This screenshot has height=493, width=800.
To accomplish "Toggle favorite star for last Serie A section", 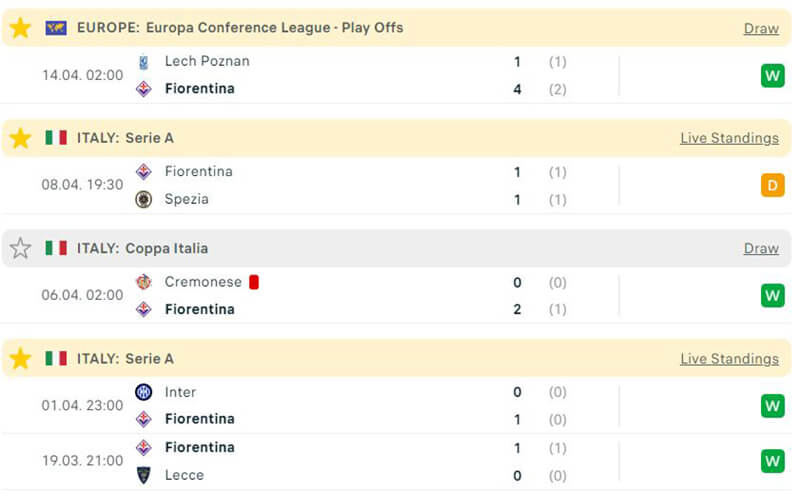I will coord(20,358).
